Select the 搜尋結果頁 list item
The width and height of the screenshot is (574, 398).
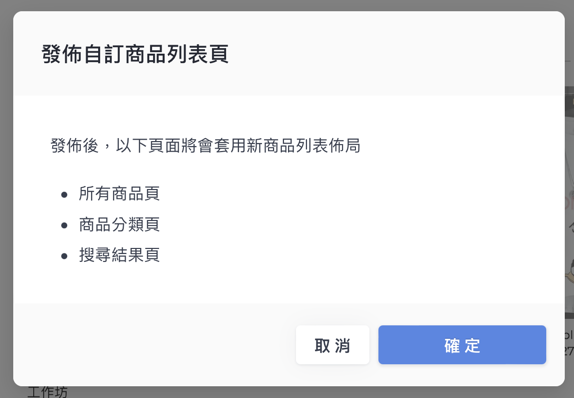119,255
